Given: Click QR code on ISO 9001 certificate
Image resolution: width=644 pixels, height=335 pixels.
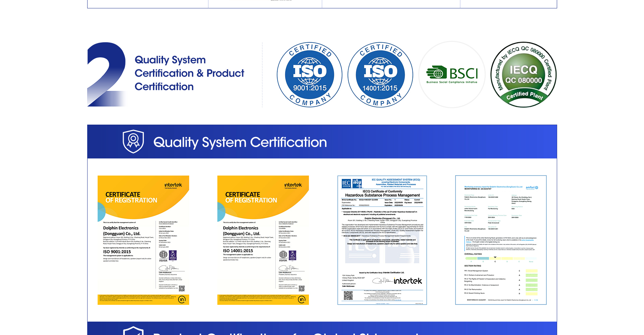Looking at the screenshot, I should click(x=182, y=288).
